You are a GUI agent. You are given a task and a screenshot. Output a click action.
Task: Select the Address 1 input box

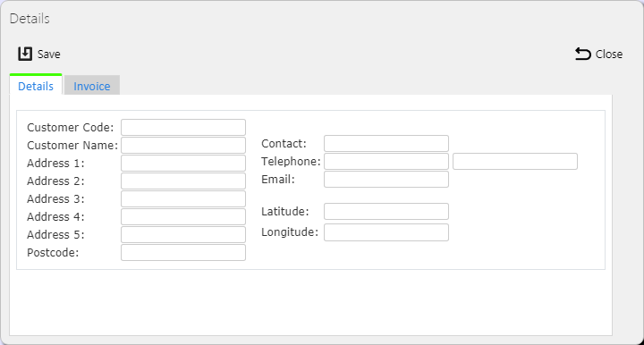pos(183,164)
